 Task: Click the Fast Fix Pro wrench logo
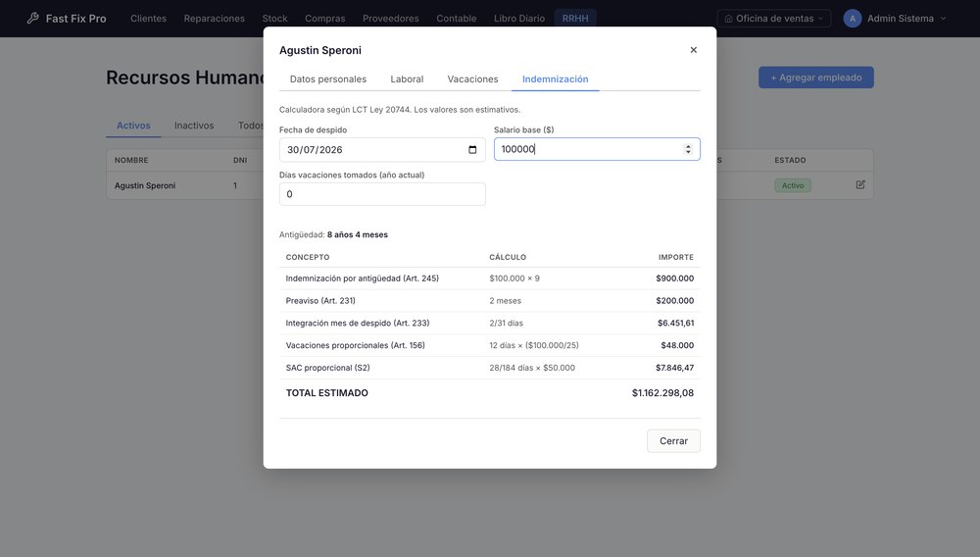32,18
